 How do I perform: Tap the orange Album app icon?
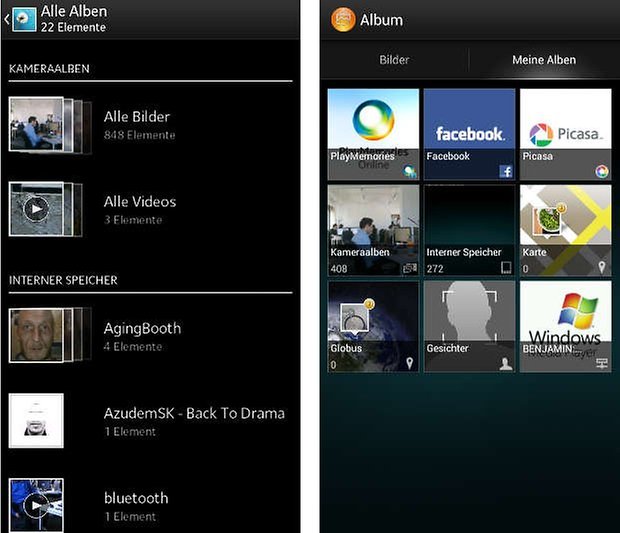(x=343, y=19)
